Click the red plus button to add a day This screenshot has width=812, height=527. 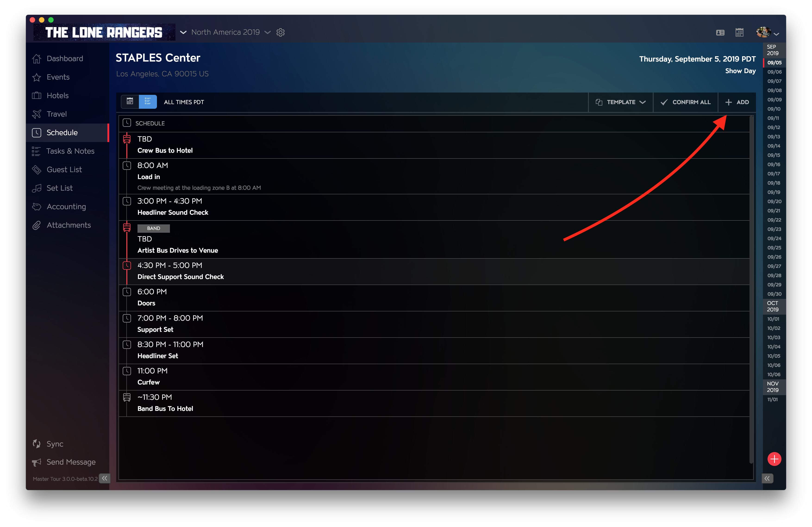774,459
